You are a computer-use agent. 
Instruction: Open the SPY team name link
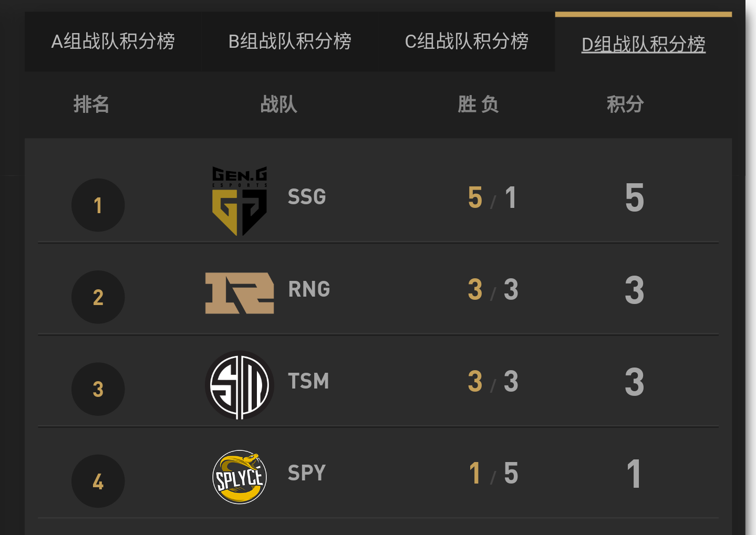(307, 473)
